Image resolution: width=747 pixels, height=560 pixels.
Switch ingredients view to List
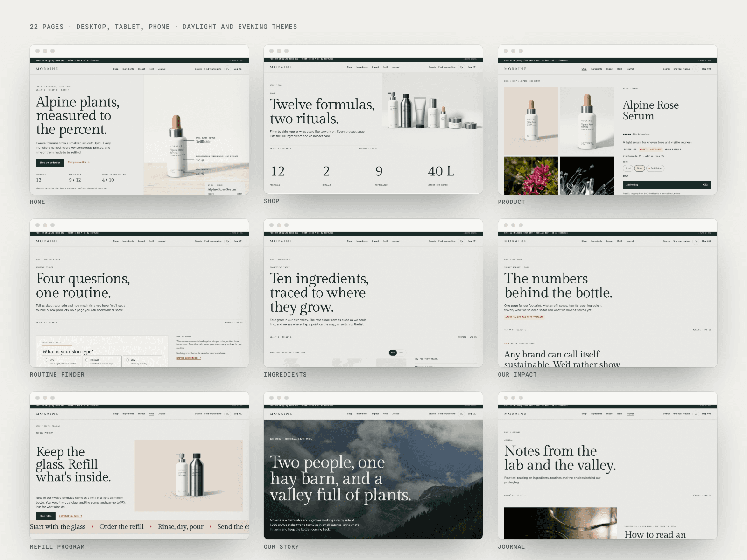401,353
